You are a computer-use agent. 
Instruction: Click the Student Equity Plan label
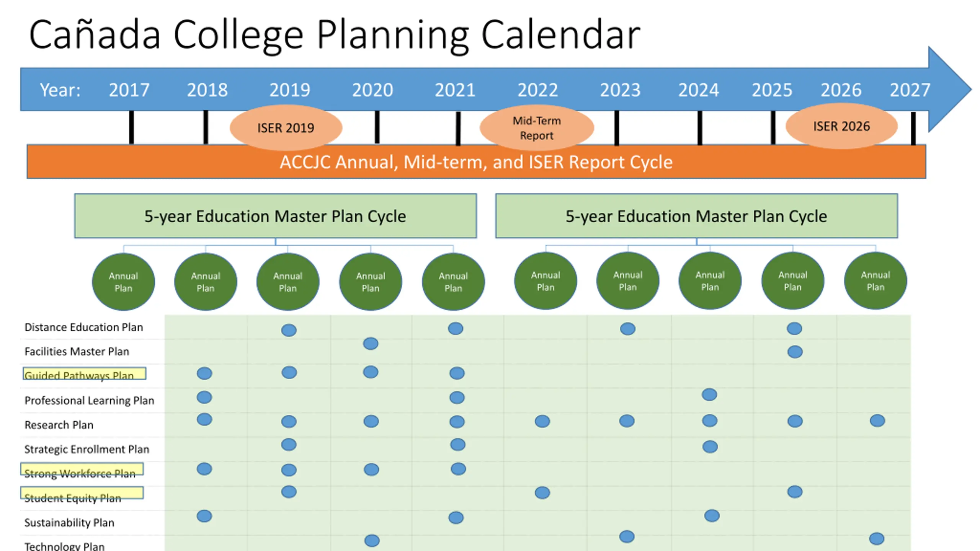(82, 494)
